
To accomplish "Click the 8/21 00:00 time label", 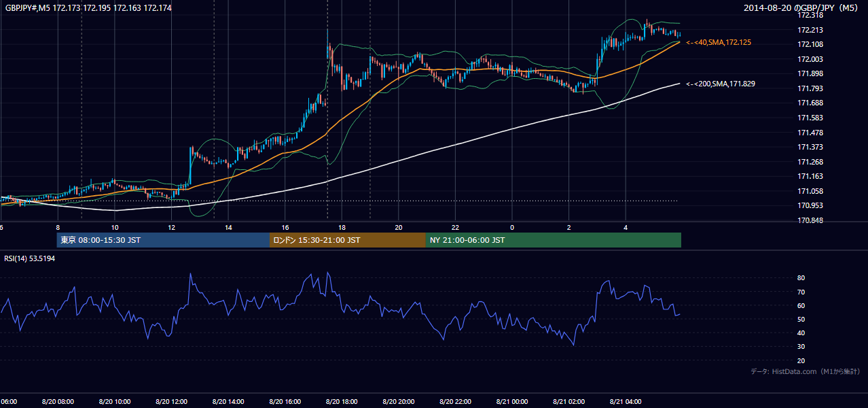I will [512, 402].
